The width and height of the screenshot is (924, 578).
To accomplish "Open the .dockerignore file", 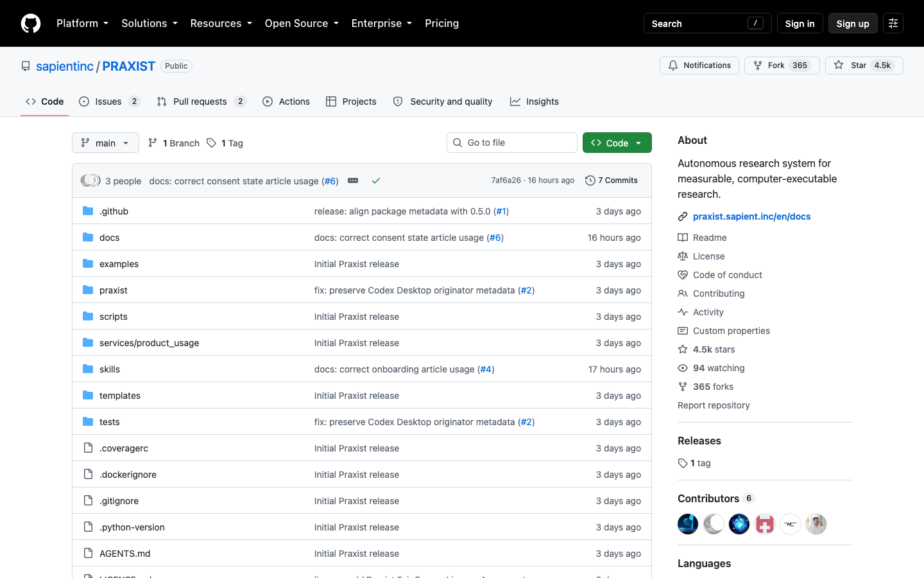I will point(128,475).
